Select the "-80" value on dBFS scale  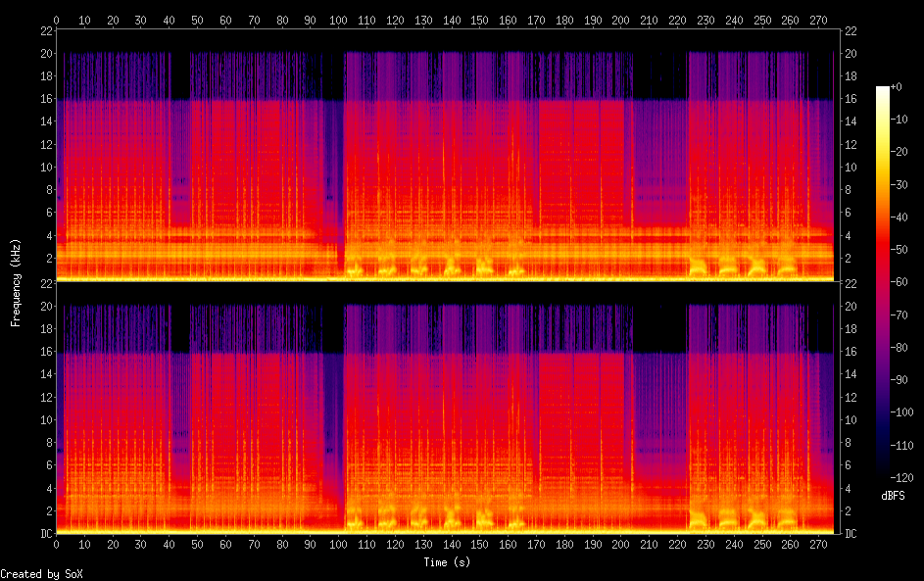pyautogui.click(x=900, y=347)
